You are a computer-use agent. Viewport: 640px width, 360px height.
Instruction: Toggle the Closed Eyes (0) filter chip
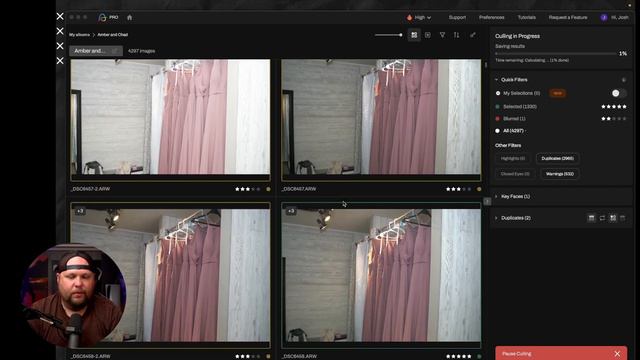coord(515,174)
